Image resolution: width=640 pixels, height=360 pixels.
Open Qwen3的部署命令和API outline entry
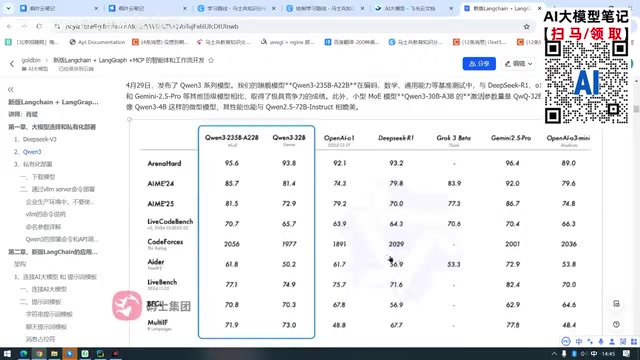tap(62, 239)
